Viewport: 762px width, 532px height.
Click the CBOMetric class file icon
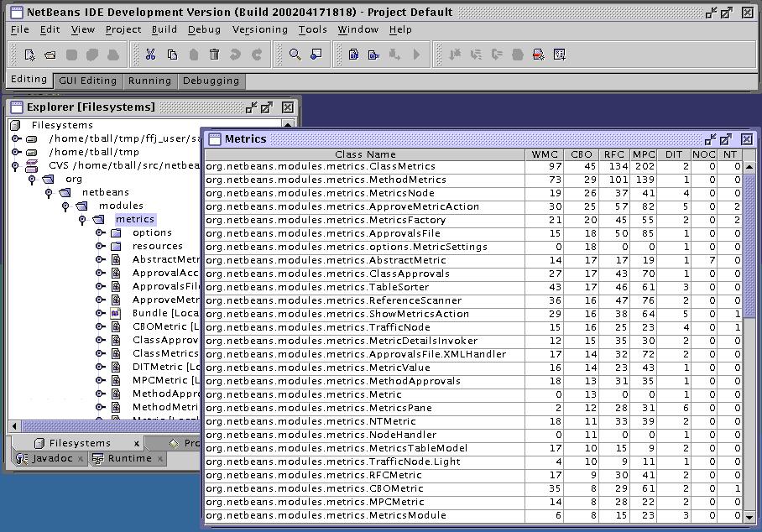click(116, 326)
